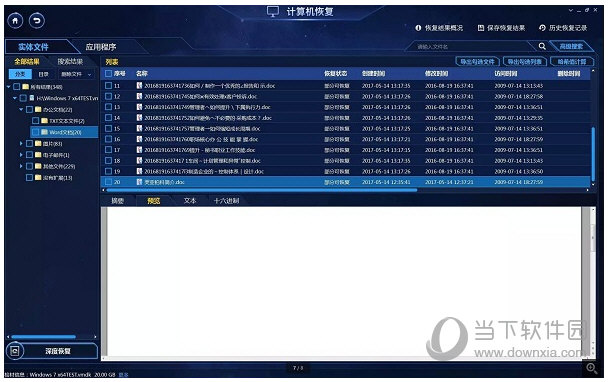Tick the 图片(83) tree checkbox
611x382 pixels.
tap(29, 143)
